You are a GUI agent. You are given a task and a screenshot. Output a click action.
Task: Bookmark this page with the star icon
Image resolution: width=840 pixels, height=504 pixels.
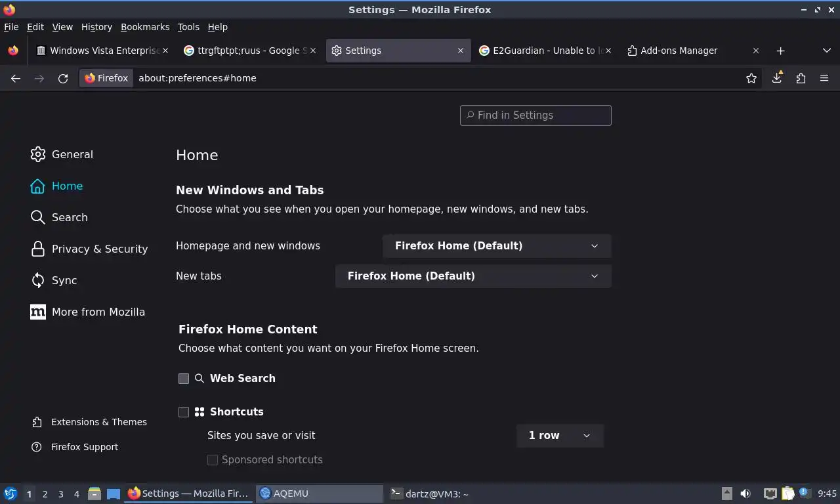751,78
